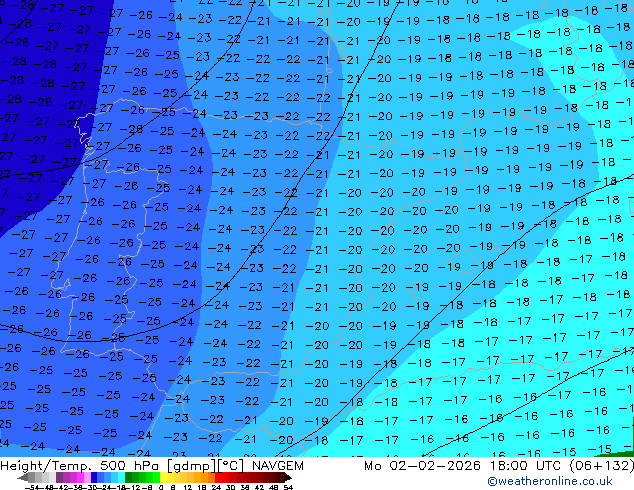Click the '12' legend scale label
Image resolution: width=634 pixels, height=490 pixels.
188,487
